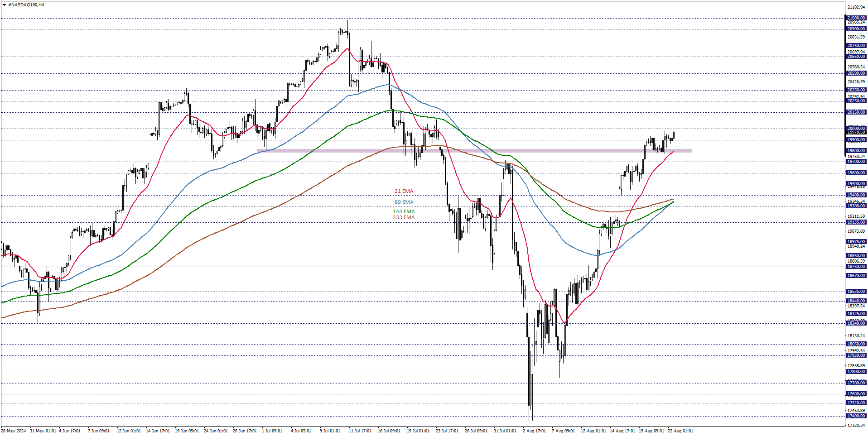
Task: Click the 20650.00 level price tag
Action: pyautogui.click(x=856, y=57)
